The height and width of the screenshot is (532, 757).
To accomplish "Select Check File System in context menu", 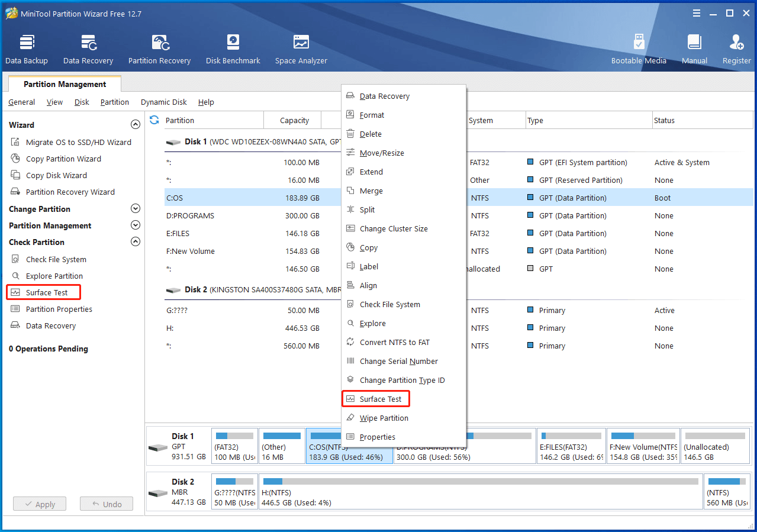I will [404, 305].
